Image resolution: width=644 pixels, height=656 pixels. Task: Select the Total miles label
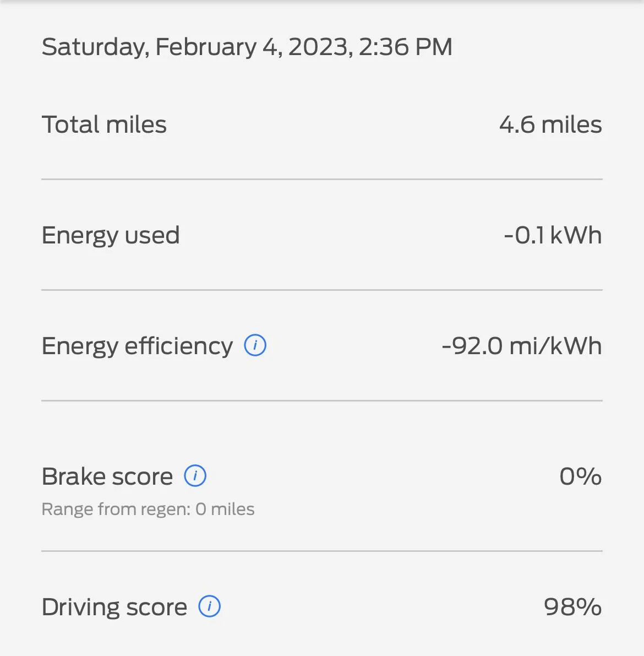(104, 124)
